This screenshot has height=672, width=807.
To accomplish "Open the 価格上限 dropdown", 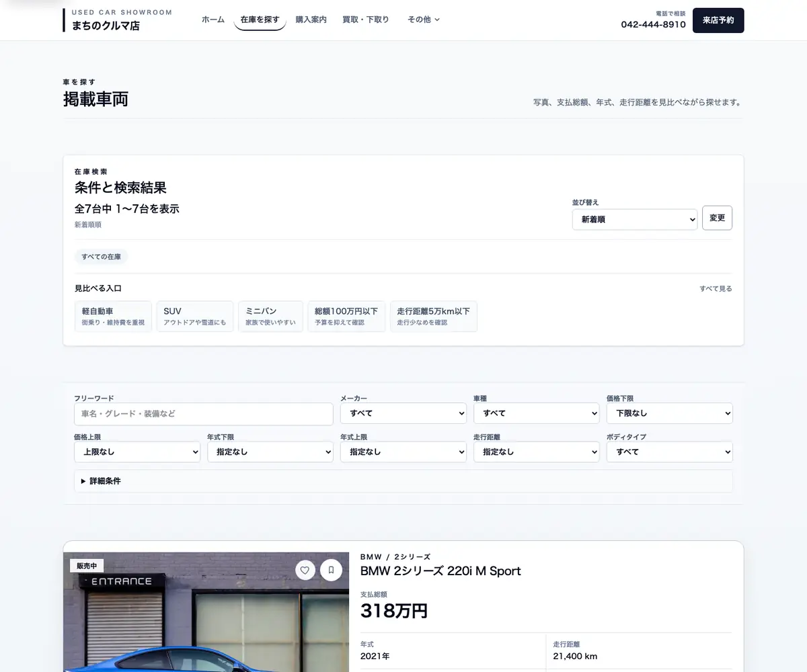I will (x=137, y=452).
